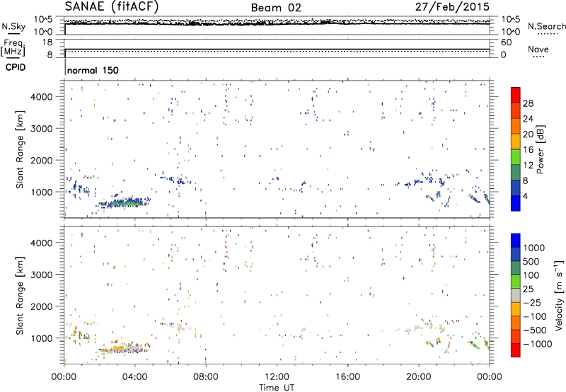566x392 pixels.
Task: Click grey -25 to 25 Velocity segment
Action: coord(516,295)
